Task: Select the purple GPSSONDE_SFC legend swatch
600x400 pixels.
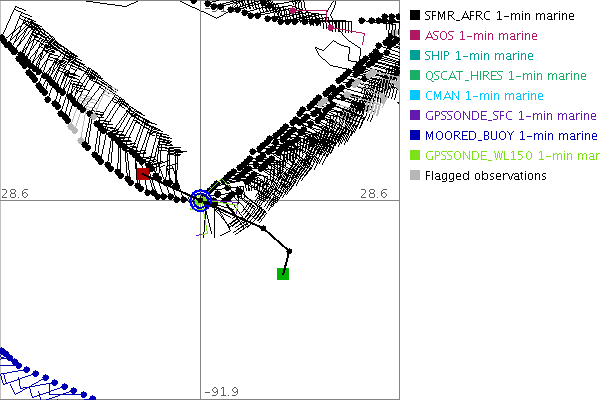Action: tap(415, 116)
